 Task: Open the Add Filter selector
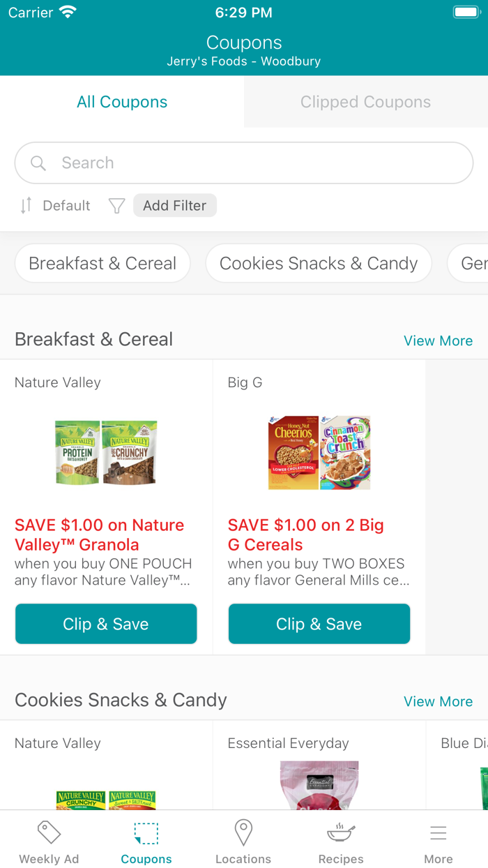coord(174,205)
